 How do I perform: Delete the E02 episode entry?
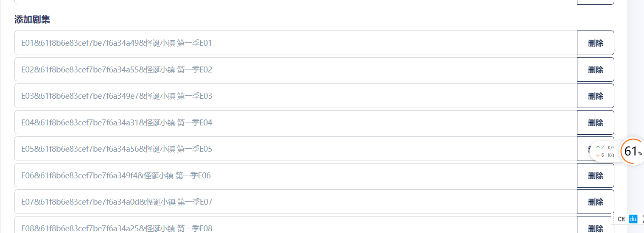pyautogui.click(x=595, y=69)
